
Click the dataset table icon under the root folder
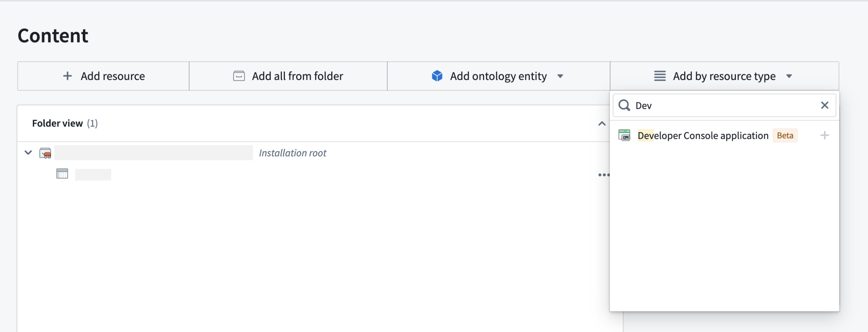tap(62, 174)
